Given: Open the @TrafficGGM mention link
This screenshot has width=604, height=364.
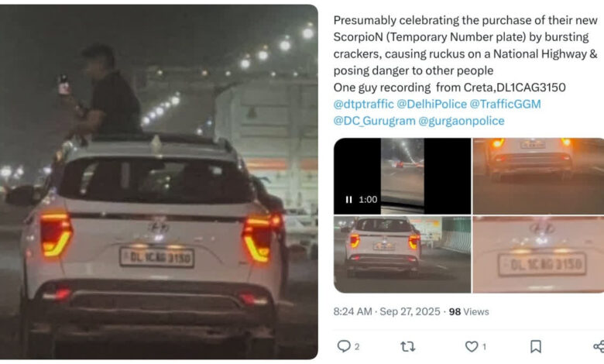Looking at the screenshot, I should 505,104.
